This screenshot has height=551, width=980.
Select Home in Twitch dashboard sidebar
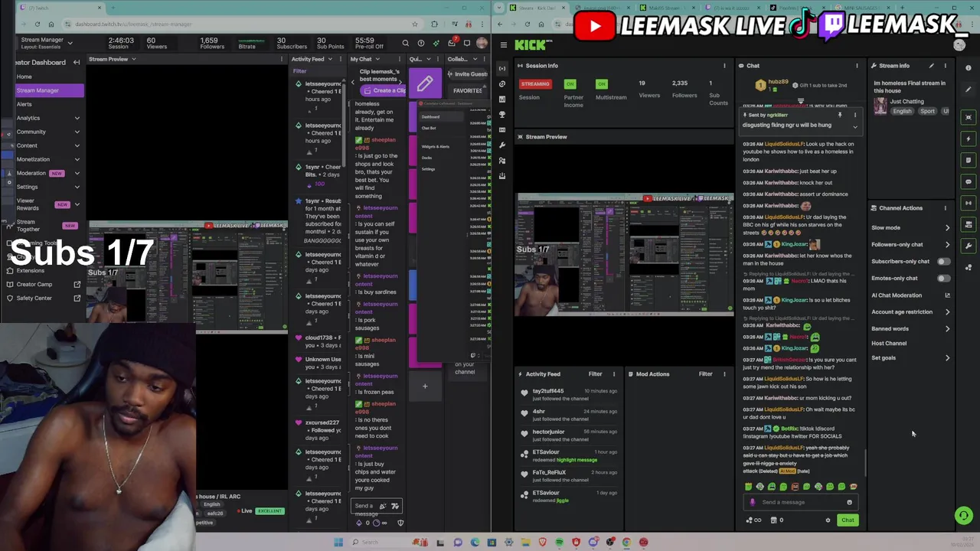point(24,77)
